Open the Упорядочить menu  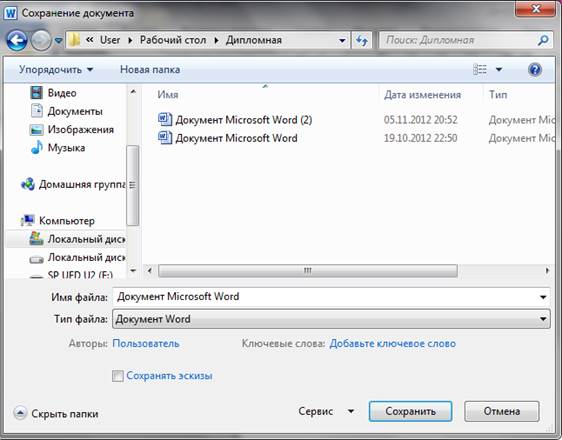56,70
